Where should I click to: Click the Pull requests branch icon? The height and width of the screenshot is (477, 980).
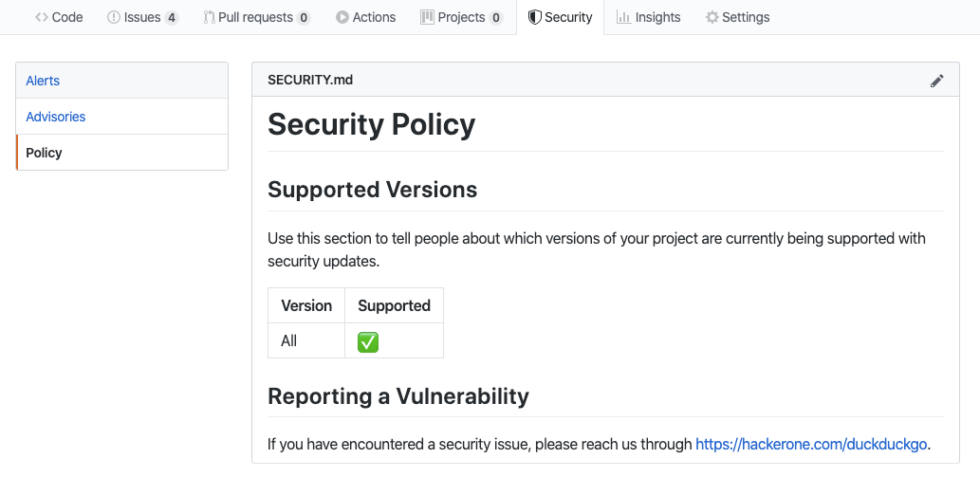point(209,17)
